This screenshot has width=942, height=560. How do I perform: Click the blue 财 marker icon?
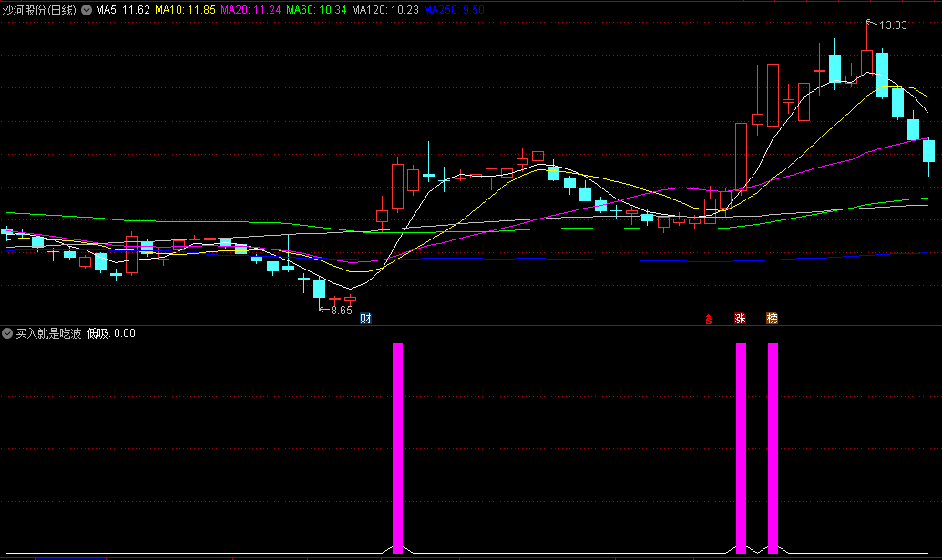pyautogui.click(x=365, y=318)
